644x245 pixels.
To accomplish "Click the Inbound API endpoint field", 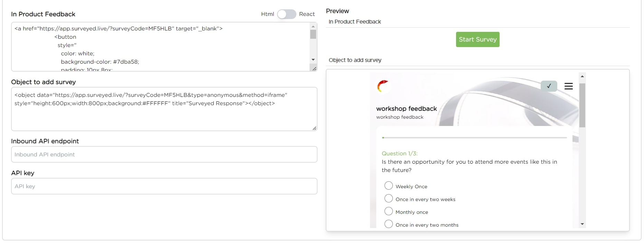I will click(x=164, y=154).
